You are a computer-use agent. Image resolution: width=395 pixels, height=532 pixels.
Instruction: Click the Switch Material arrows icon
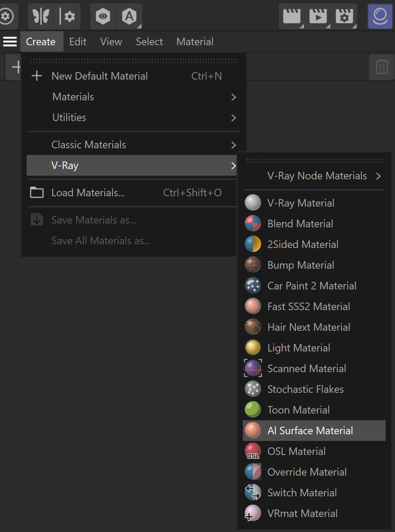(253, 492)
